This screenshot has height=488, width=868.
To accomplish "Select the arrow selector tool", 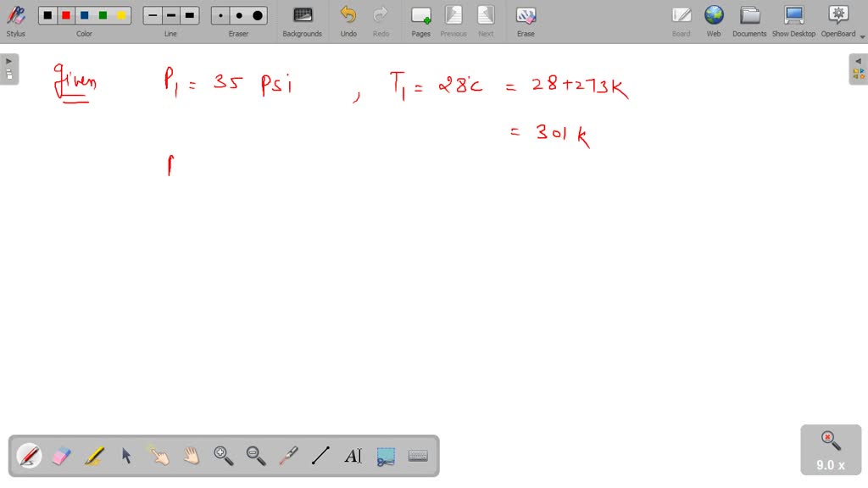I will pyautogui.click(x=126, y=456).
